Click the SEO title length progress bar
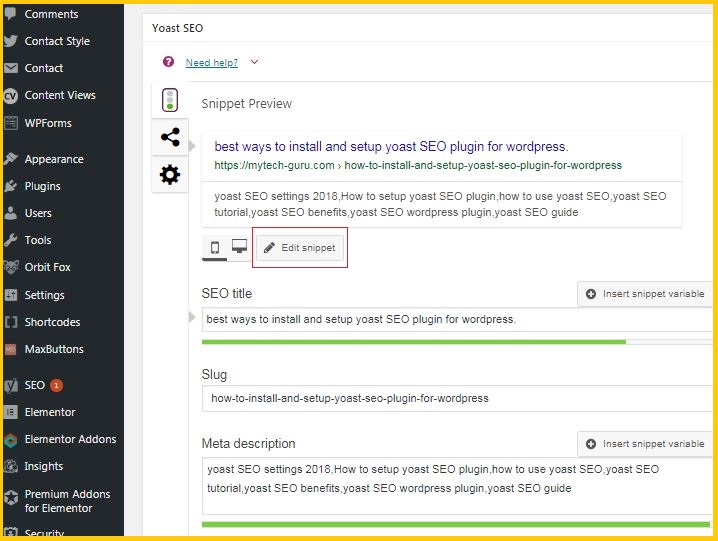 (x=457, y=342)
